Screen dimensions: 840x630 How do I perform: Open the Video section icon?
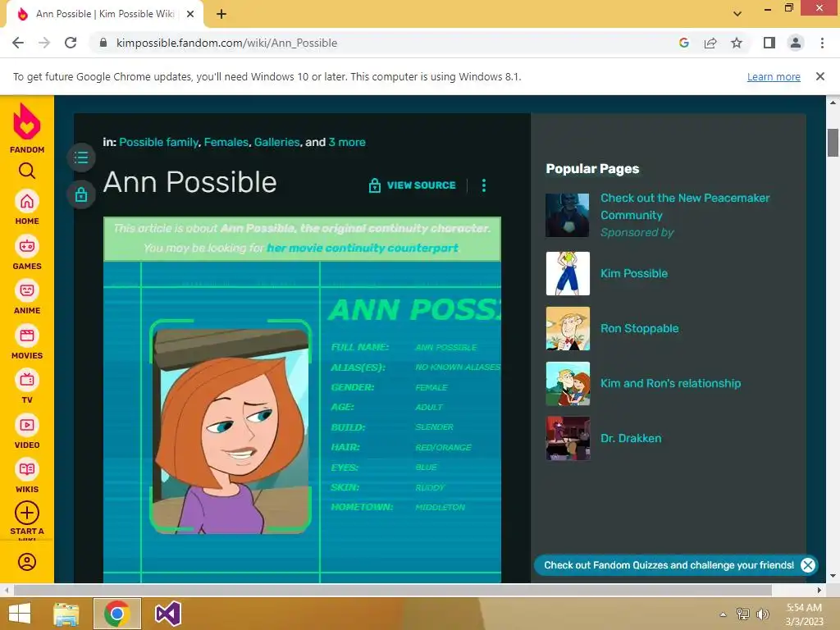click(x=27, y=426)
